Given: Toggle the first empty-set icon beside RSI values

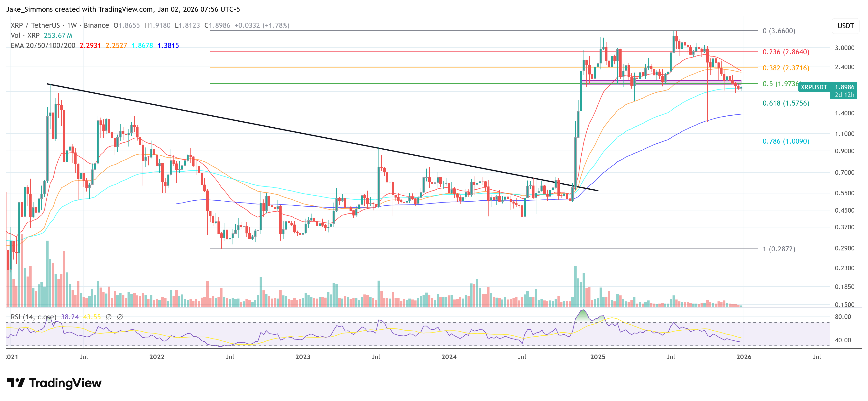Looking at the screenshot, I should pos(109,317).
